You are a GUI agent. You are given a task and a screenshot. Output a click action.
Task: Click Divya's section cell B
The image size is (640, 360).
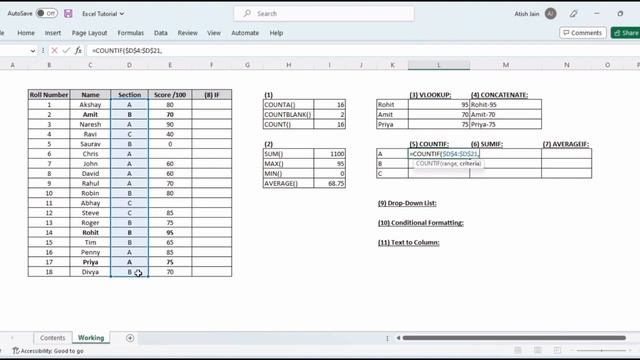point(129,272)
